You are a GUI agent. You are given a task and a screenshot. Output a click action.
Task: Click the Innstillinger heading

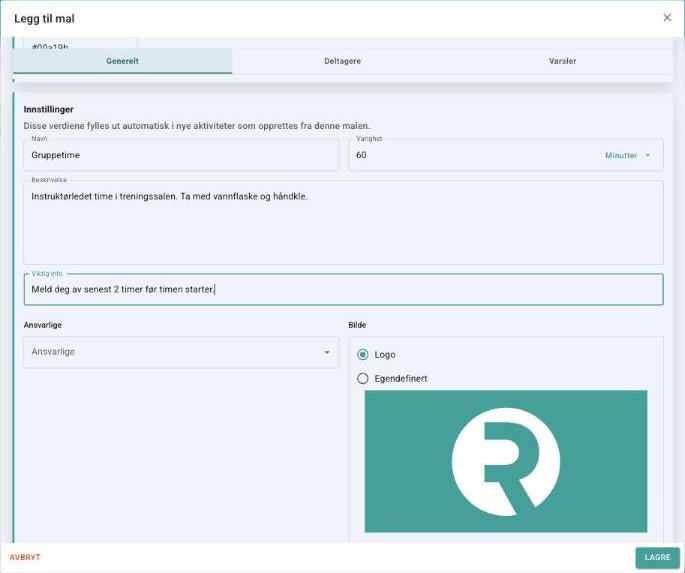pyautogui.click(x=48, y=109)
